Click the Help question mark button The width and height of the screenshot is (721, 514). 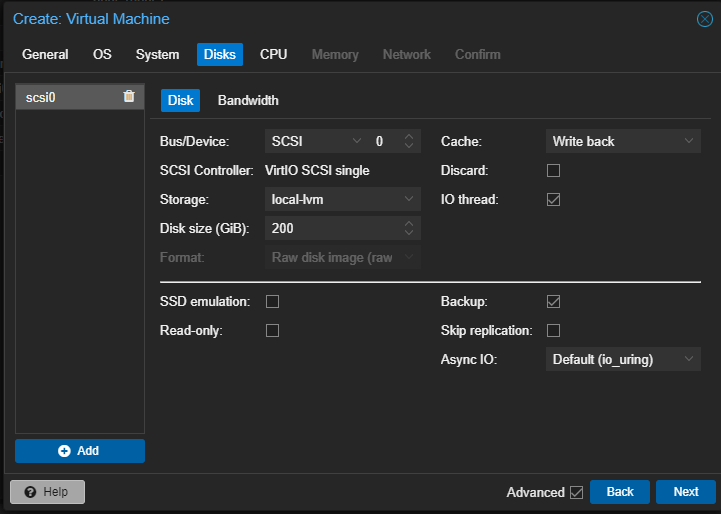pos(47,492)
